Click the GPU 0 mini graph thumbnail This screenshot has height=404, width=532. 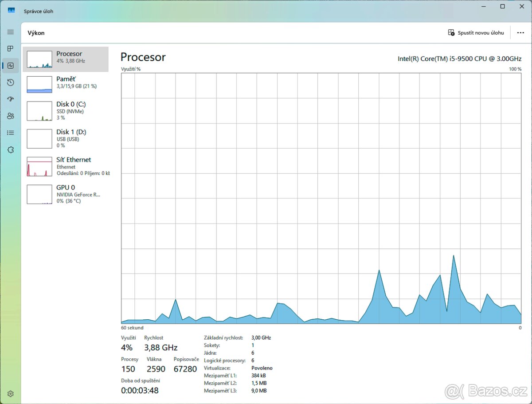point(39,194)
